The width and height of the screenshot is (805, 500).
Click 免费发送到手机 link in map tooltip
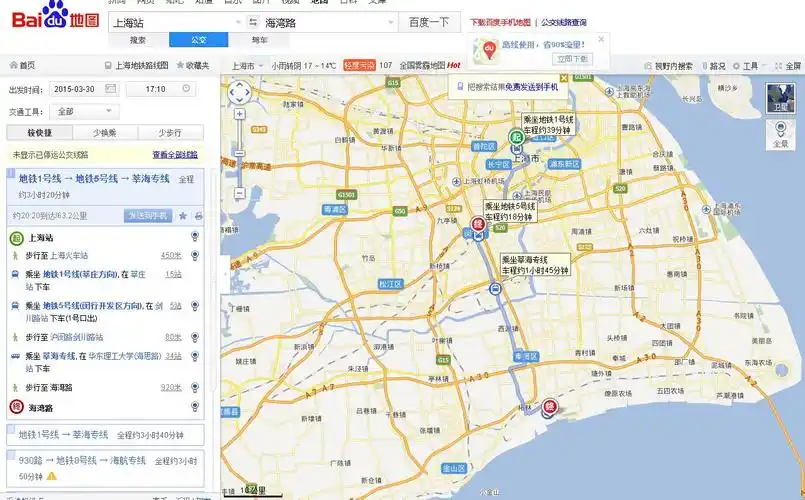[531, 87]
